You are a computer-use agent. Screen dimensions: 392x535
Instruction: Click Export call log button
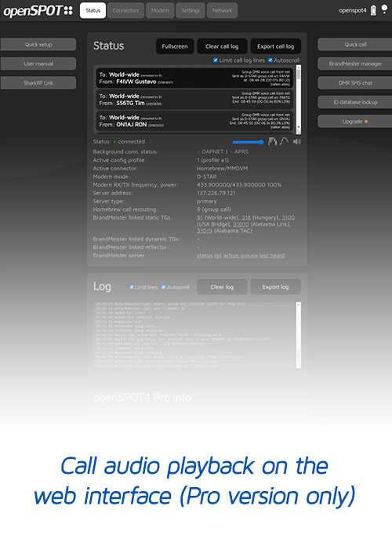[275, 46]
